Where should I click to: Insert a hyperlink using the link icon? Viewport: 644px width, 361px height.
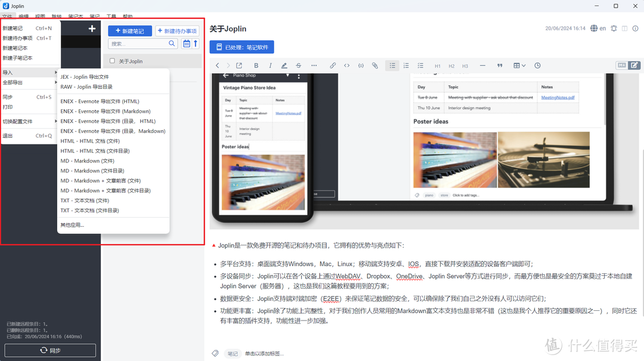pyautogui.click(x=333, y=66)
